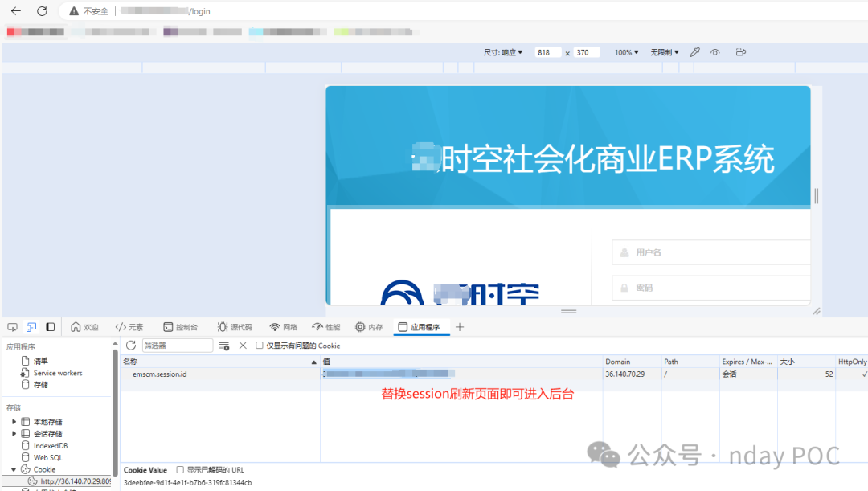Select http://36.140.70.29 cookie origin entry

76,481
